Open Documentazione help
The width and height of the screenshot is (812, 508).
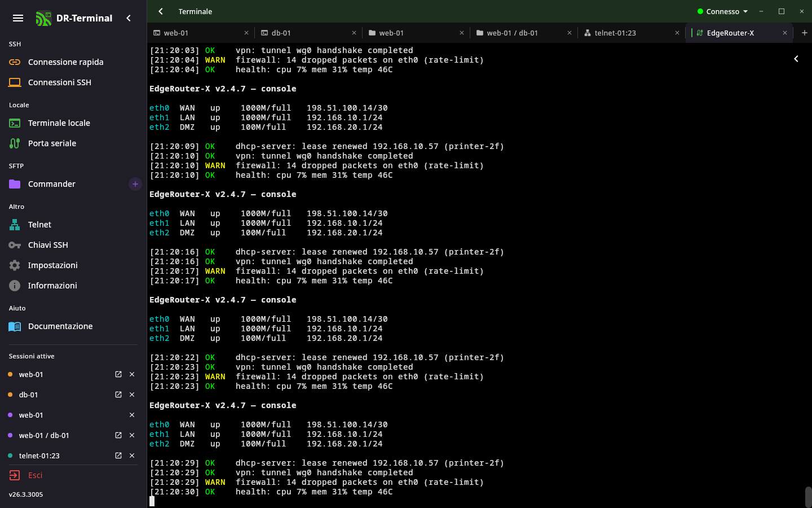(73, 326)
